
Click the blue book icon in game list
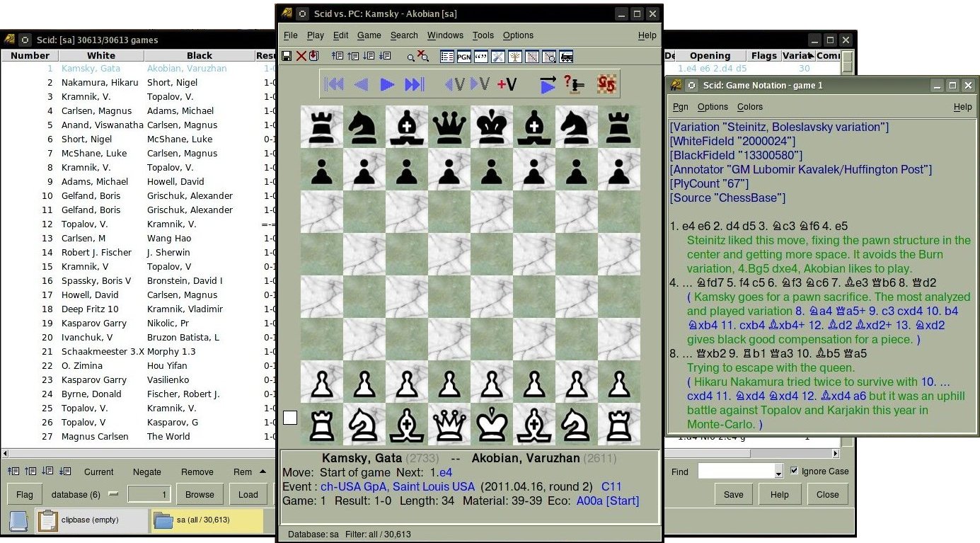tap(19, 521)
